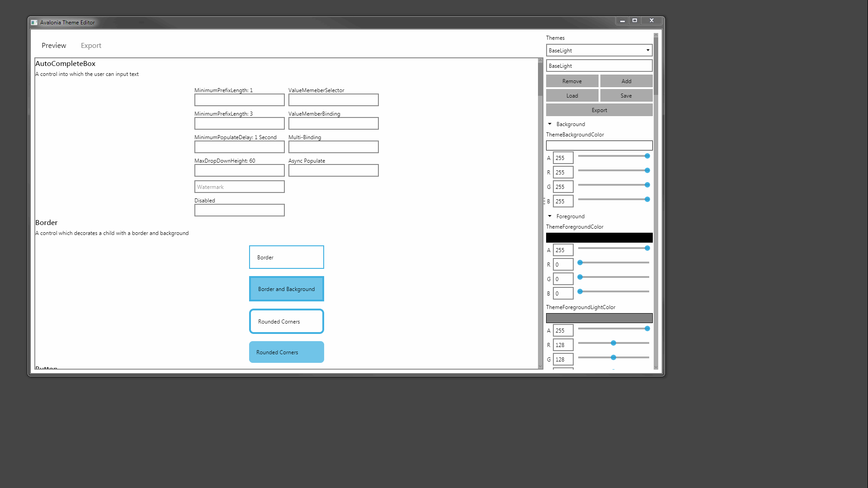Screen dimensions: 868x488
Task: Collapse the Foreground expander
Action: [x=550, y=216]
